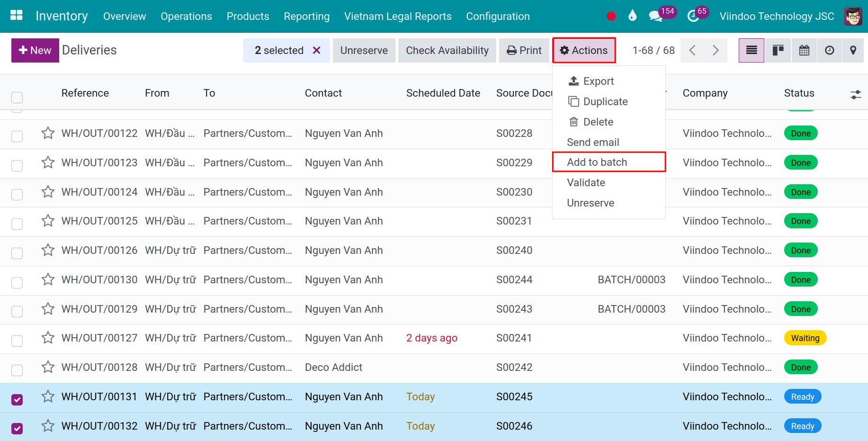Switch to calendar view

[x=804, y=50]
